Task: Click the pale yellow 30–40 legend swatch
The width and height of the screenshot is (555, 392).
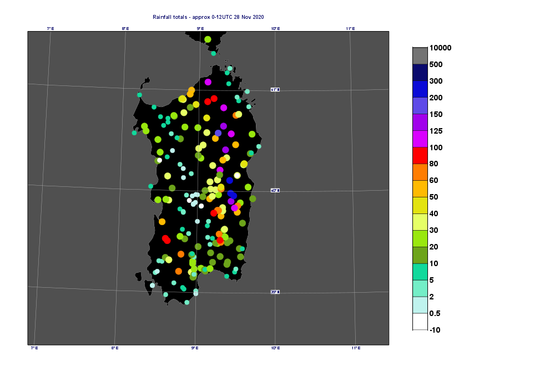Action: click(420, 222)
